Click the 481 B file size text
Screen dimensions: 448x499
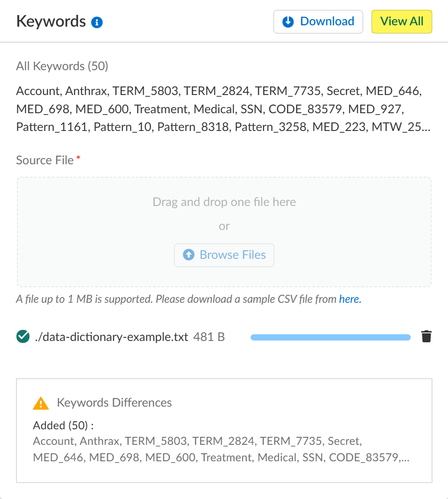coord(209,337)
